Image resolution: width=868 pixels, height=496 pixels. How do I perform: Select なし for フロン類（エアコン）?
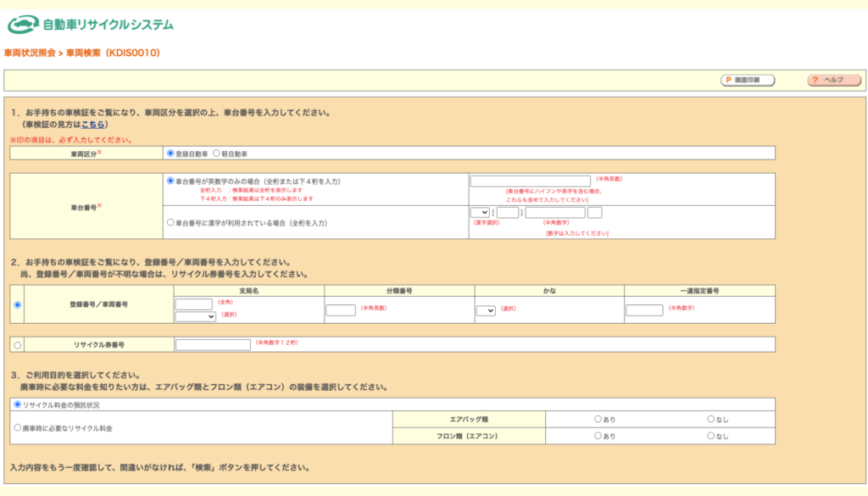point(711,436)
